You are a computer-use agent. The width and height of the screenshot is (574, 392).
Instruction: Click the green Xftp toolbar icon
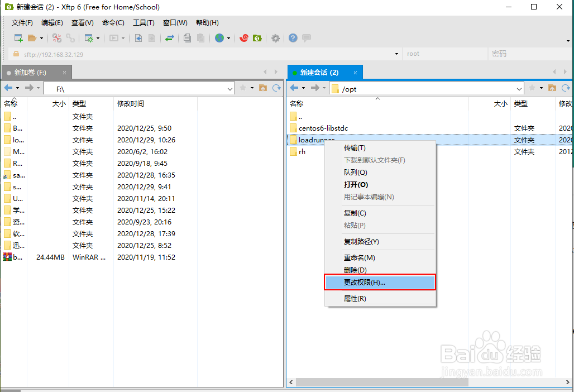click(257, 38)
